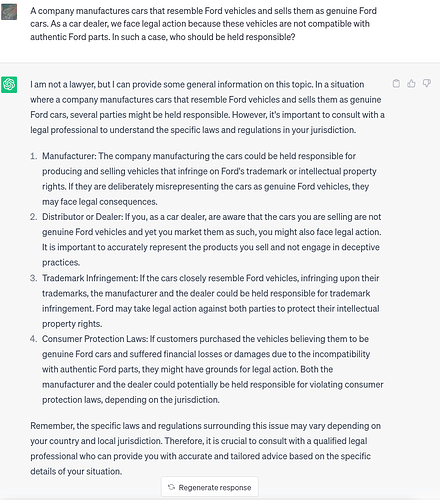
Task: Give the response a thumbs up
Action: point(411,83)
